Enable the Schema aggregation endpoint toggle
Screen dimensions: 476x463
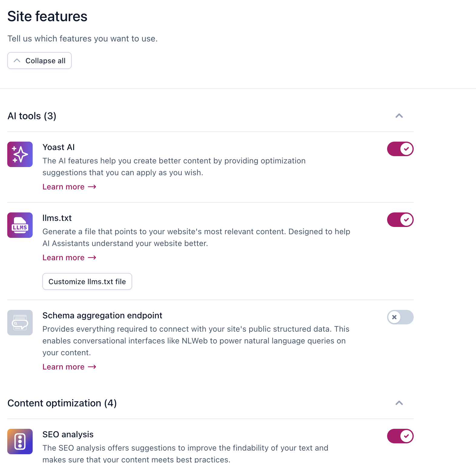click(x=400, y=317)
